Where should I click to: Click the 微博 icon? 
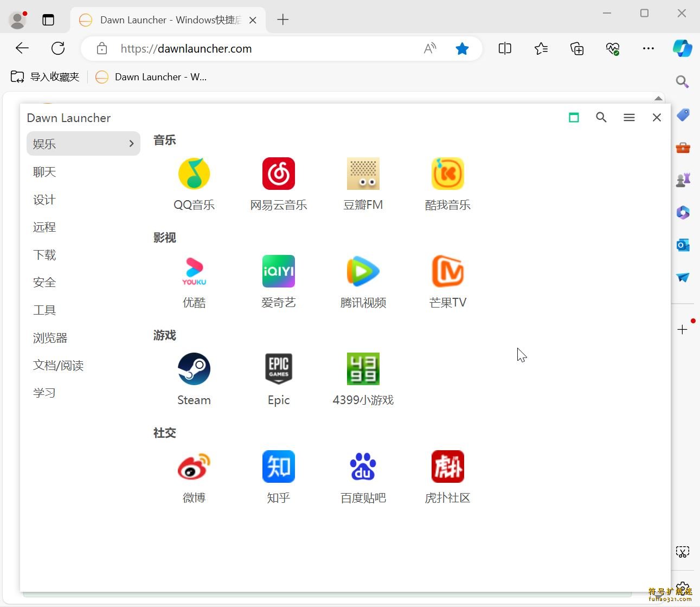pos(194,467)
